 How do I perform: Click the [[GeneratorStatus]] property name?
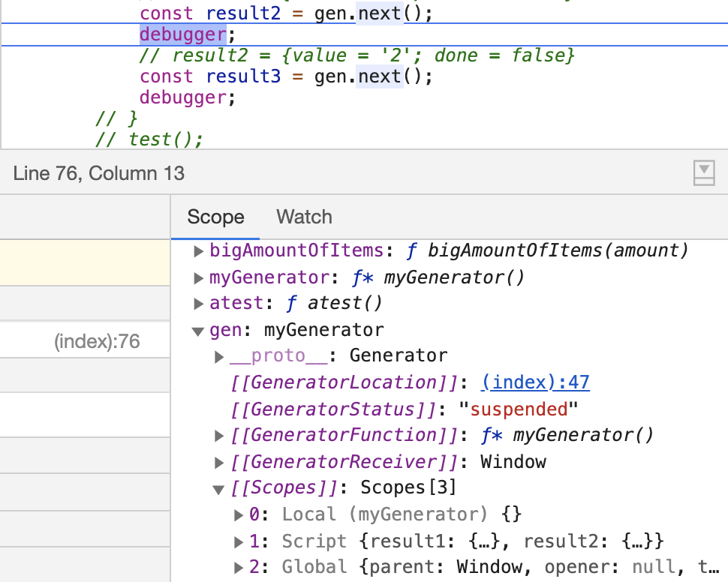[x=334, y=409]
